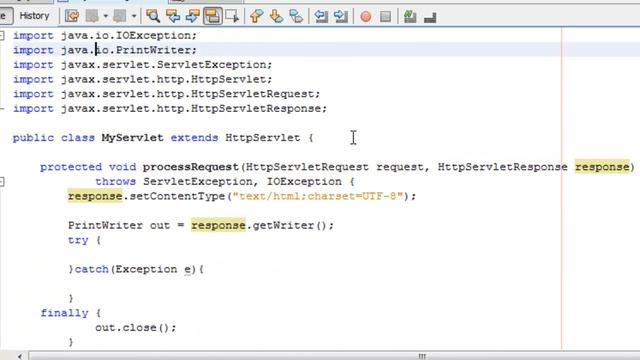Click the HttpServletResponse import line
640x360 pixels.
tap(170, 109)
